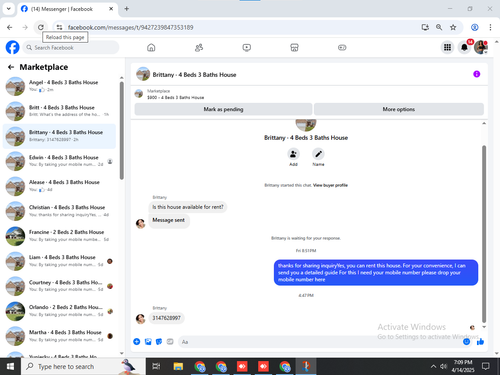Open View buyer profile link
This screenshot has width=500, height=375.
click(x=330, y=185)
